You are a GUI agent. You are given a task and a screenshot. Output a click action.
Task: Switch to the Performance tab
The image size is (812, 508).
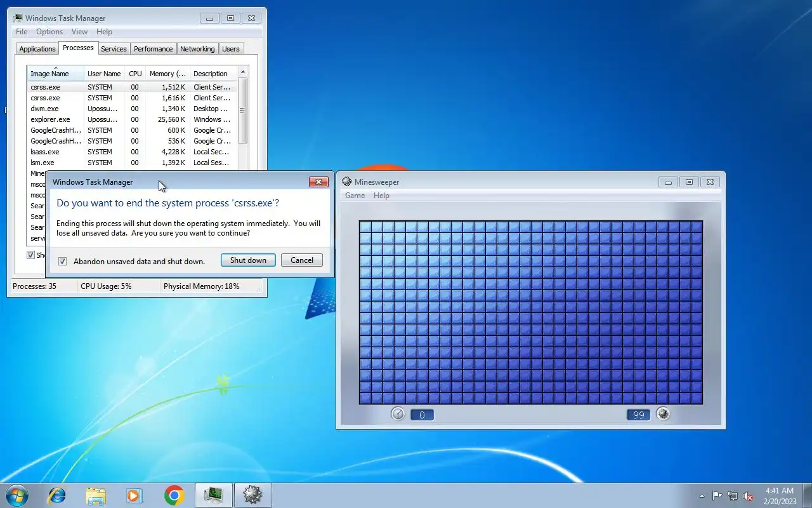154,49
